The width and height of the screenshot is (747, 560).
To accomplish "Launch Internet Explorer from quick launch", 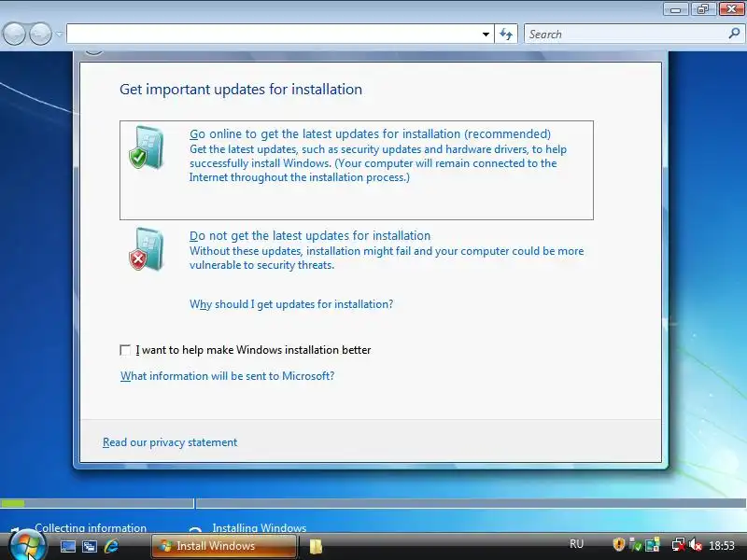I will coord(111,546).
